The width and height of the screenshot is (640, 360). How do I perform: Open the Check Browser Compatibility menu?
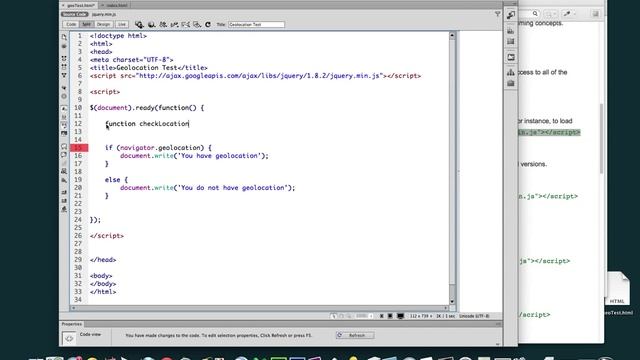(x=186, y=24)
